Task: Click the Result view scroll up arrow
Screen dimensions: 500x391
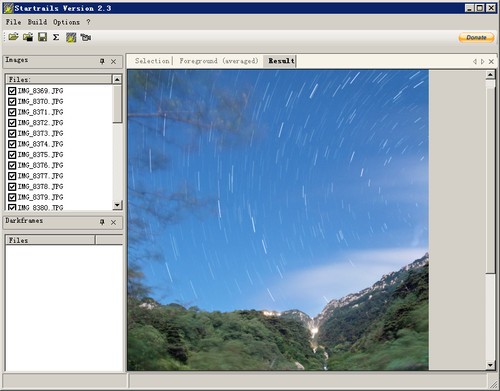Action: 490,75
